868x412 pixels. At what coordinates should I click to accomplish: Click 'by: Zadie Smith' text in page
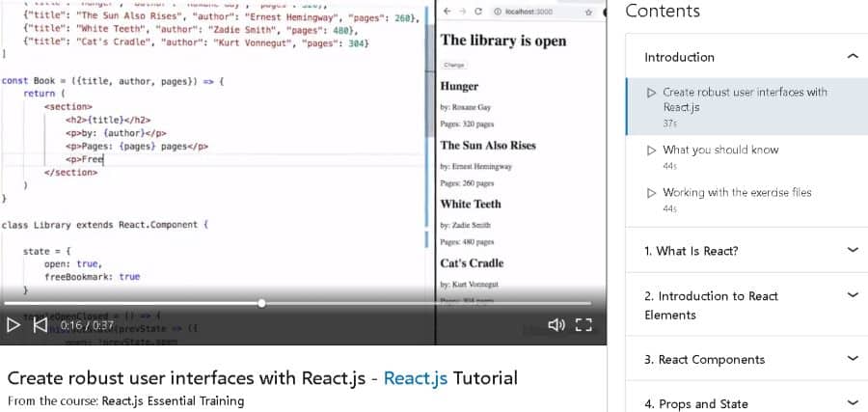pos(465,226)
